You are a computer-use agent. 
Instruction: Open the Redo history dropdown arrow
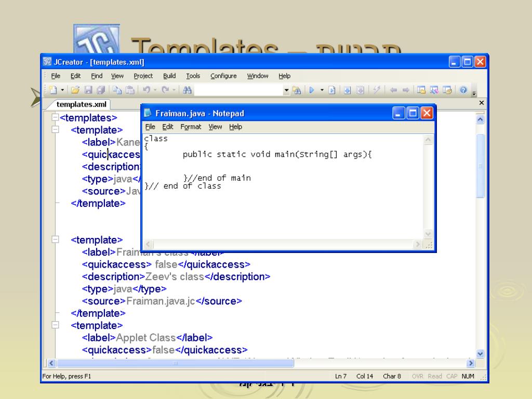click(x=174, y=90)
